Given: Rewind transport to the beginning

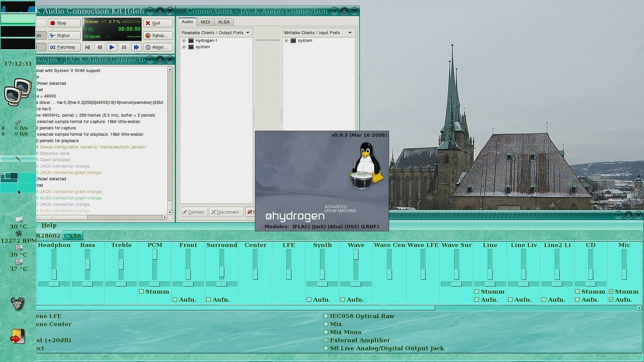Looking at the screenshot, I should (x=88, y=47).
